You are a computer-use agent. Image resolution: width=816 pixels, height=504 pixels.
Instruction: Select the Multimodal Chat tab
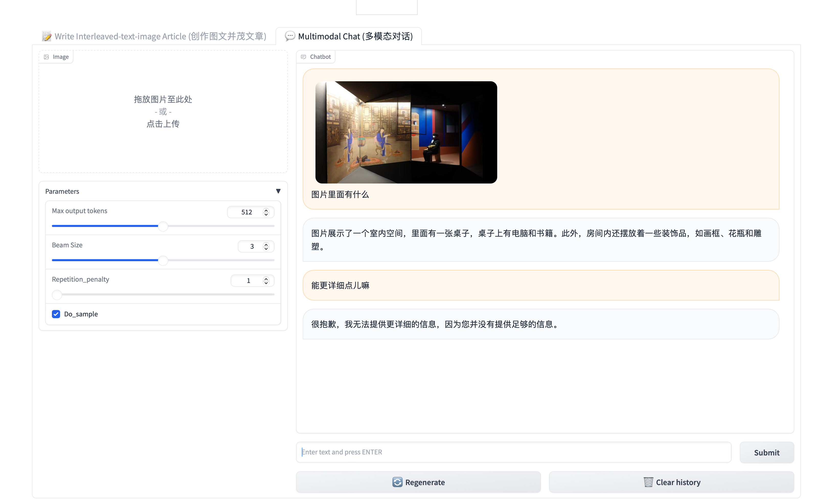click(349, 36)
